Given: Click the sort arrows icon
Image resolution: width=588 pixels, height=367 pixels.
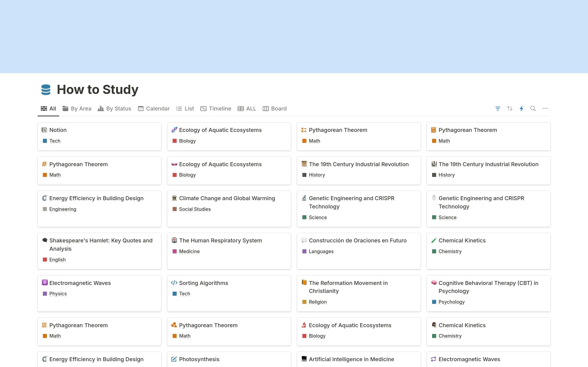Looking at the screenshot, I should 510,108.
